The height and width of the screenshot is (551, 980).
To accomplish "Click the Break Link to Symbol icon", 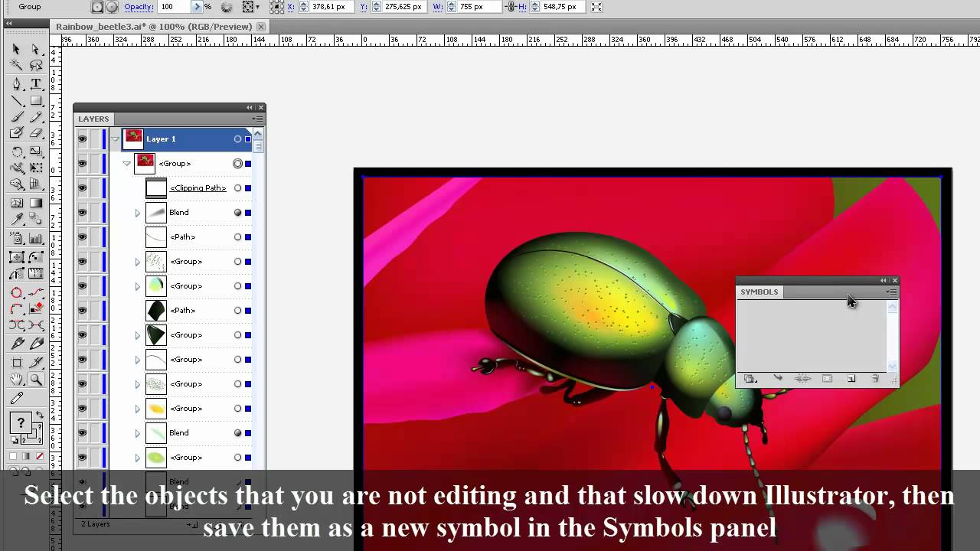I will tap(802, 379).
